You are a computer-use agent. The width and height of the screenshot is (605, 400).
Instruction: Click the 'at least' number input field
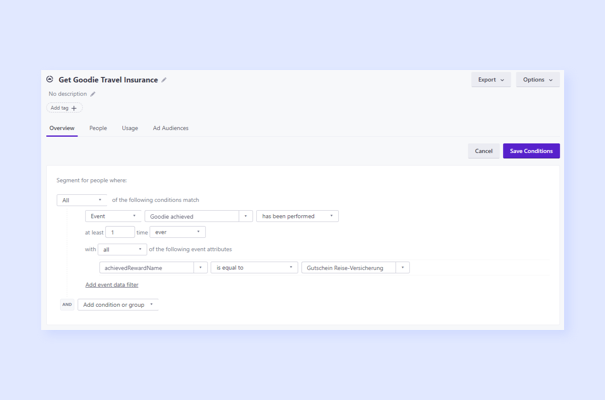click(120, 232)
